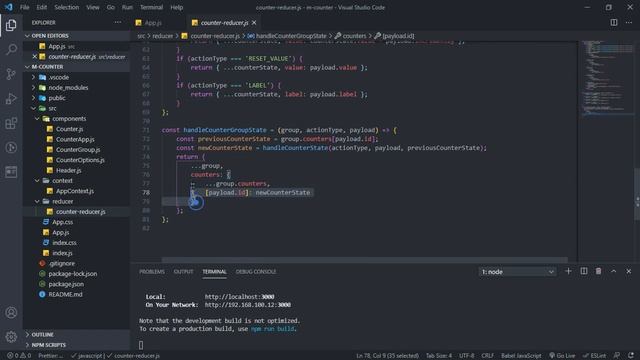640x360 pixels.
Task: Switch to the Output panel tab
Action: pos(183,271)
